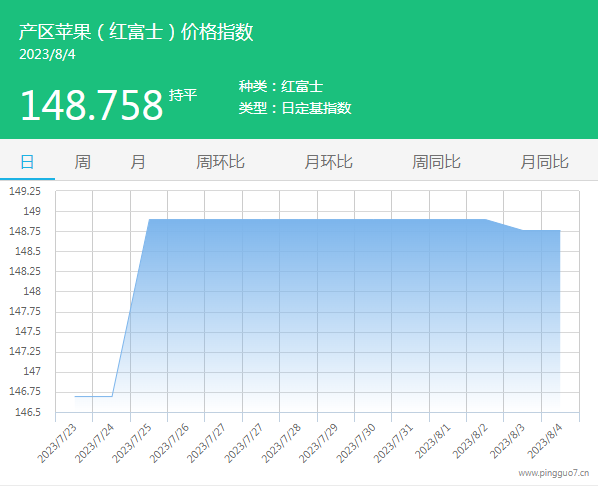Viewport: 598px width, 486px height.
Task: Switch to the 月 monthly tab
Action: 138,162
